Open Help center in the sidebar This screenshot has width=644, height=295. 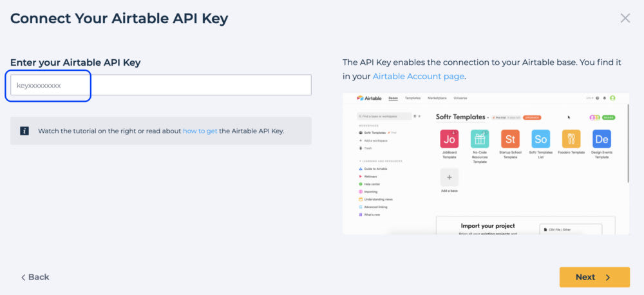[369, 184]
